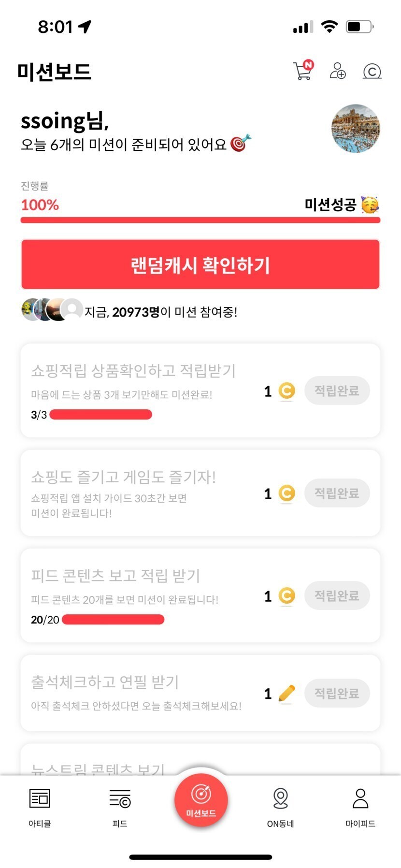401x868 pixels.
Task: Tap 적립완료 for 쇼핑적립 상품확인 mission
Action: tap(337, 391)
